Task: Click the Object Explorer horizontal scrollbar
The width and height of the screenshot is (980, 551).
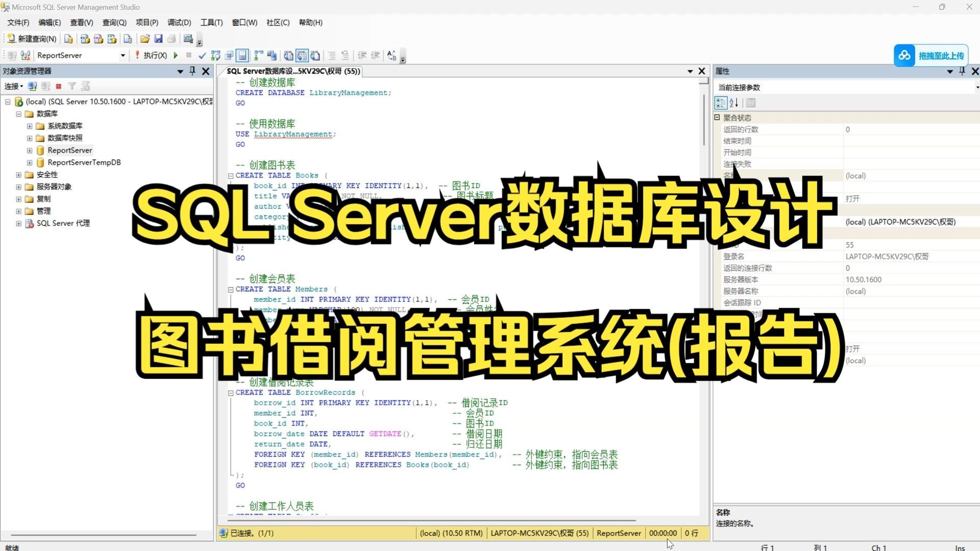Action: pyautogui.click(x=103, y=535)
